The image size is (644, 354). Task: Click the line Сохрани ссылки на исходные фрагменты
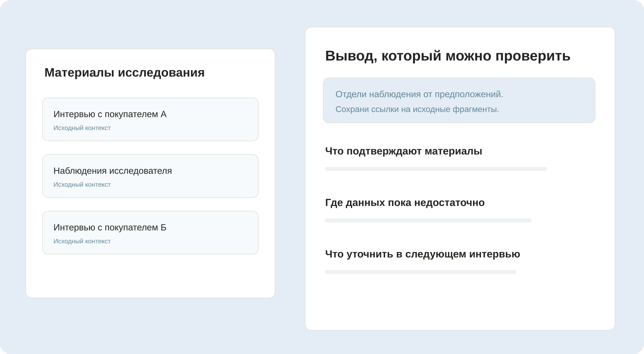pos(417,109)
